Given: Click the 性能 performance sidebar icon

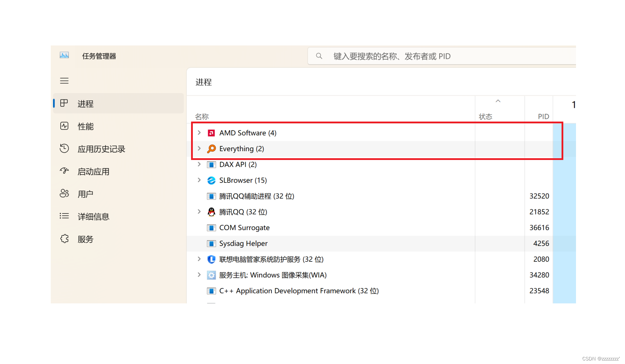Looking at the screenshot, I should tap(64, 126).
